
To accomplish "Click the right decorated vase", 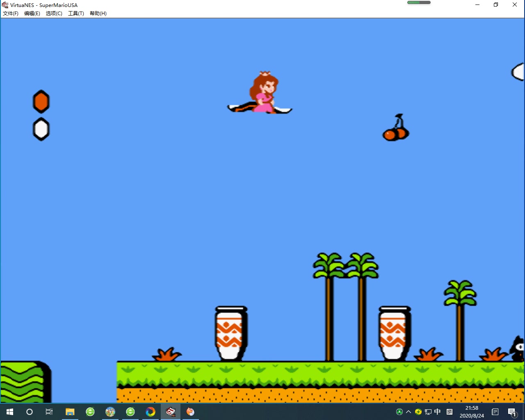I will 395,333.
